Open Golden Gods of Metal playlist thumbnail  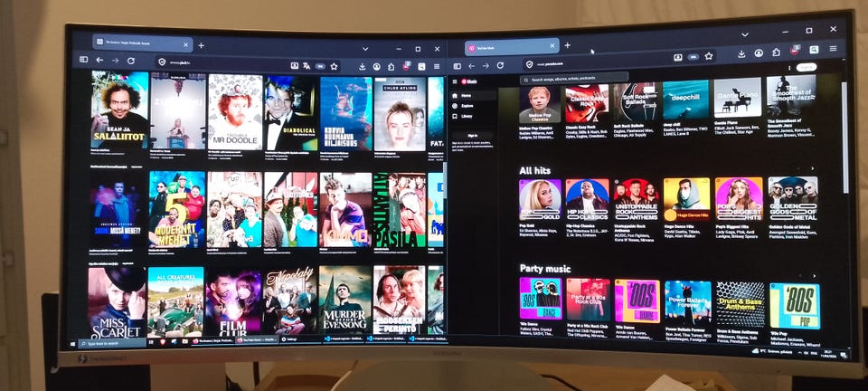(793, 198)
